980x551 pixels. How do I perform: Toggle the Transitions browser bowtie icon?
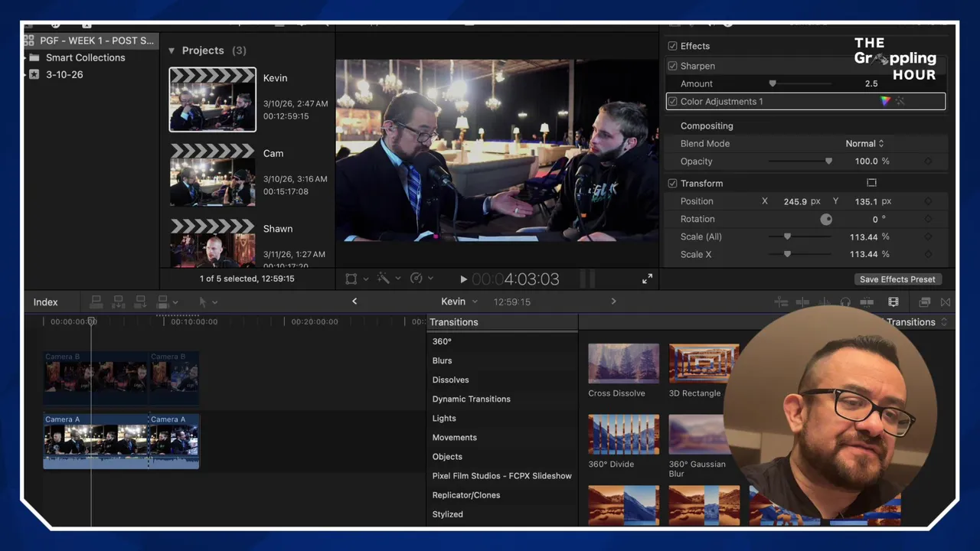[946, 302]
